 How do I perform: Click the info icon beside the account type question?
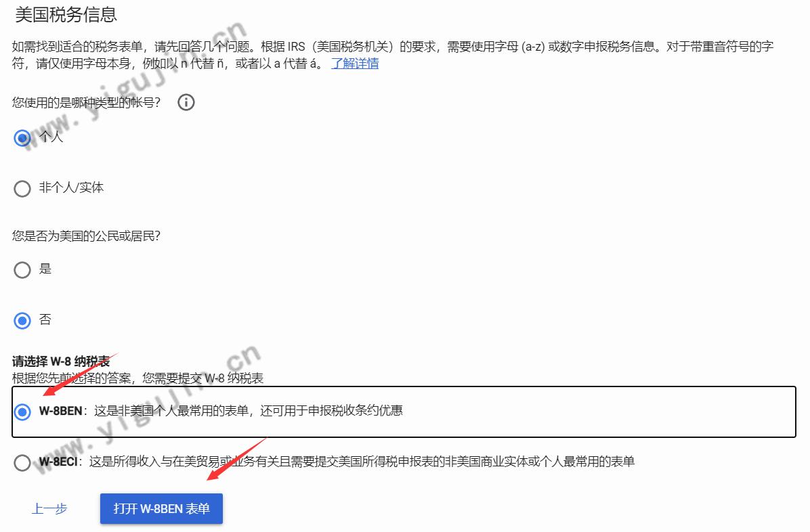186,102
